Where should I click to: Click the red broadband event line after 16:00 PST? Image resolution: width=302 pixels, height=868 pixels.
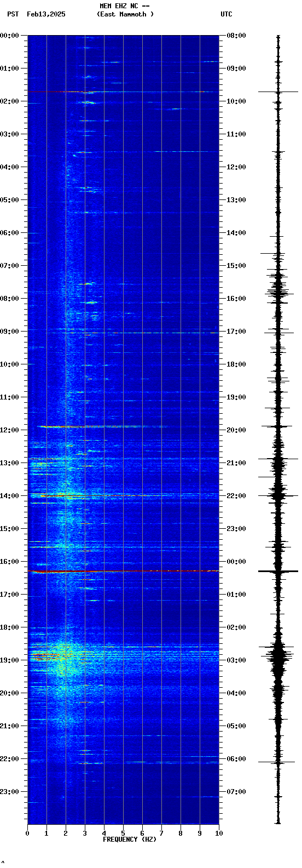point(123,572)
